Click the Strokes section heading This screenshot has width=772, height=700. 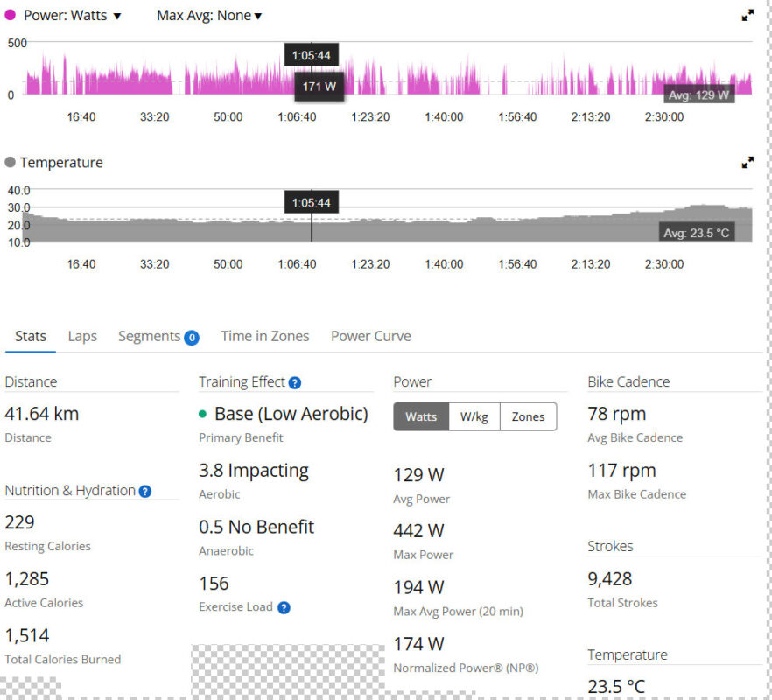610,546
